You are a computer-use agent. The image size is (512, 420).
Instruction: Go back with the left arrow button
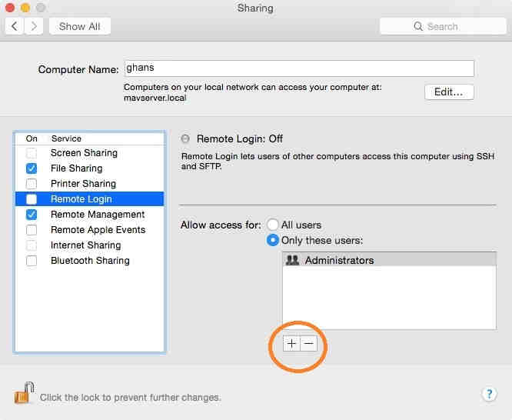tap(15, 26)
